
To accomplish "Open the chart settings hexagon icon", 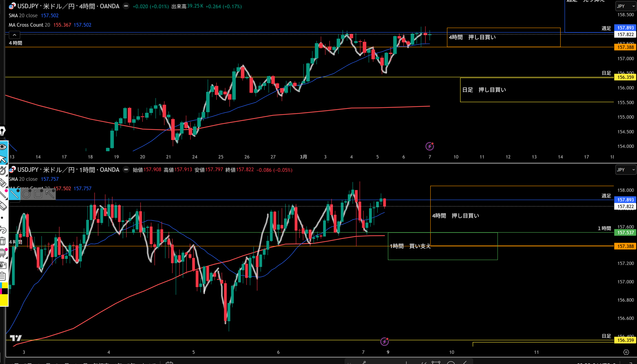I will click(x=626, y=352).
